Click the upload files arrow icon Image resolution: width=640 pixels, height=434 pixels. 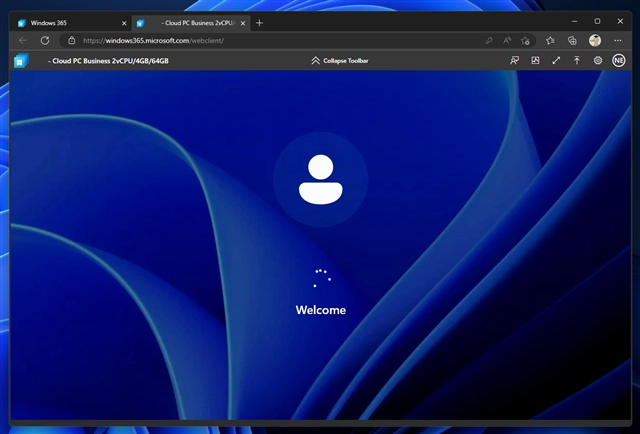pyautogui.click(x=577, y=60)
